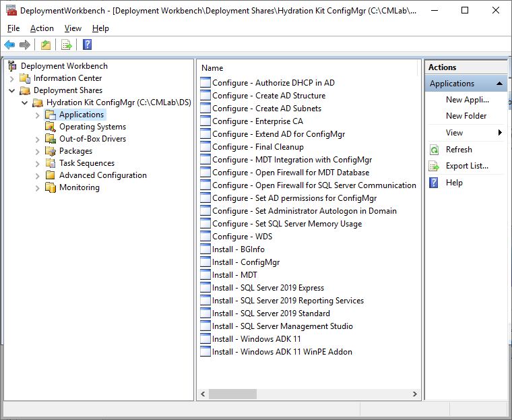This screenshot has height=420, width=512.
Task: Select Configure - Create AD Structure
Action: [269, 96]
